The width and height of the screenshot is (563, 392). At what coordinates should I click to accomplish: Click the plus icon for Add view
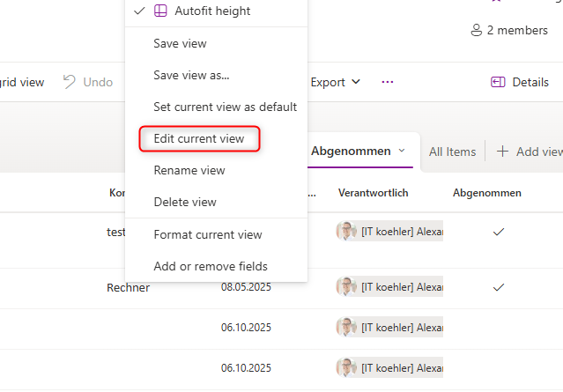click(503, 152)
